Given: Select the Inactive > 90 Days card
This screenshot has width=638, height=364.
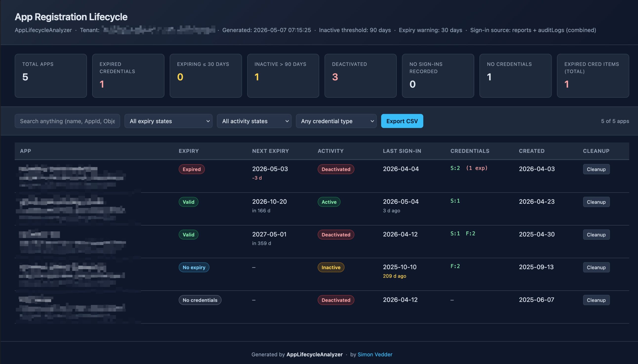Looking at the screenshot, I should click(283, 76).
